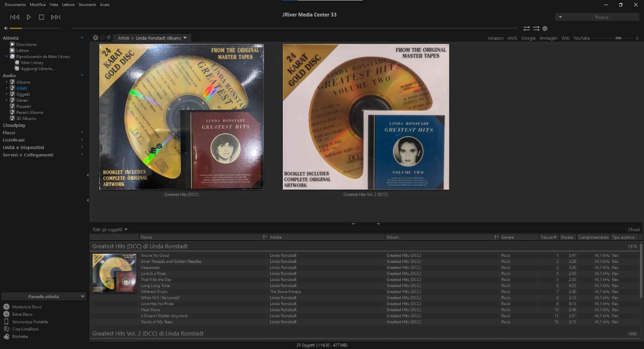644x349 pixels.
Task: Click the Crea ListaBrani icon
Action: pyautogui.click(x=7, y=329)
